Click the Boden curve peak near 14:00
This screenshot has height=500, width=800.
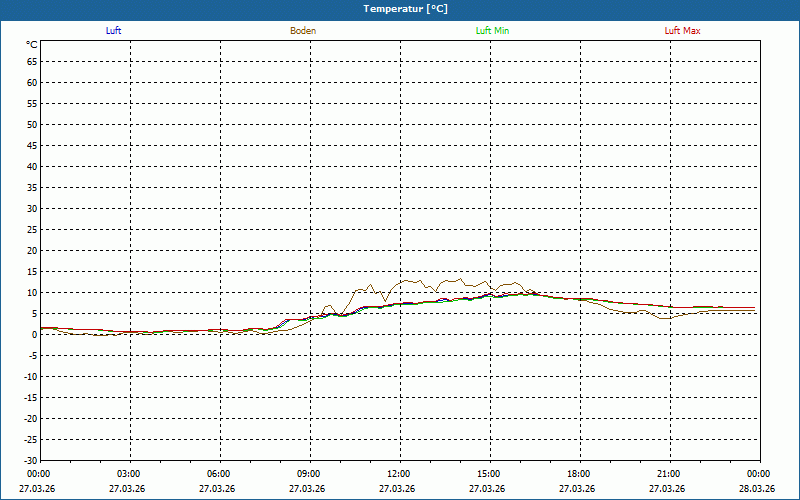coord(461,279)
